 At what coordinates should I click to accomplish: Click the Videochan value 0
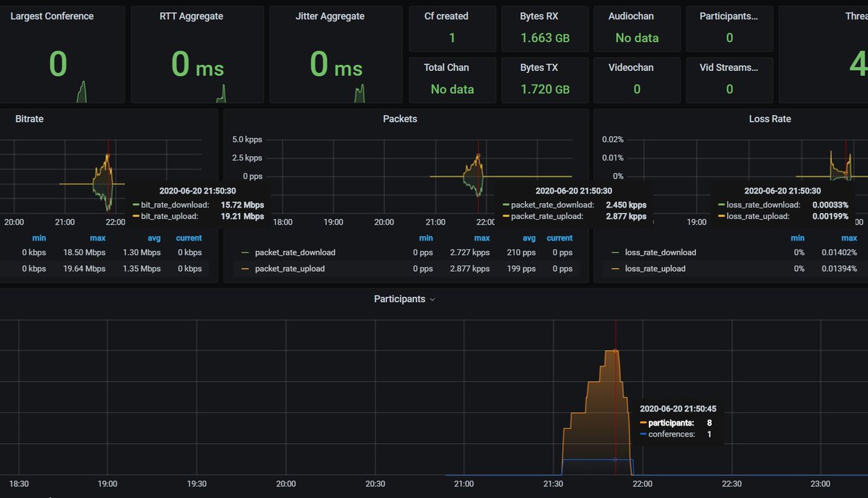[x=637, y=89]
